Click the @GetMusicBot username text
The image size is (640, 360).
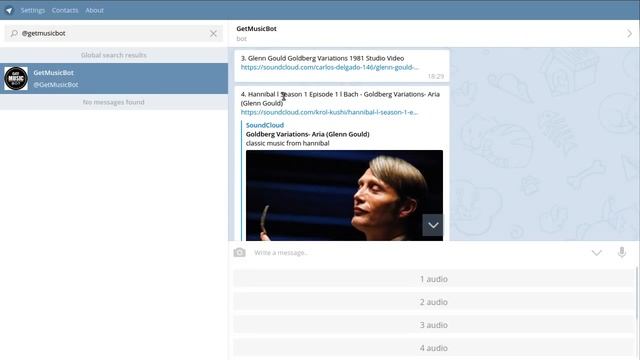point(56,85)
